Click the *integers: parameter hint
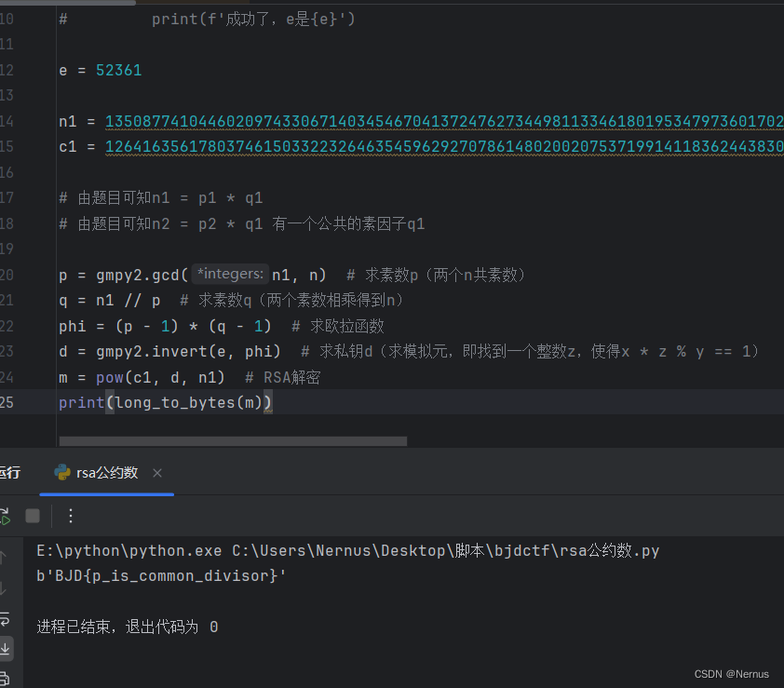This screenshot has height=688, width=784. point(229,274)
